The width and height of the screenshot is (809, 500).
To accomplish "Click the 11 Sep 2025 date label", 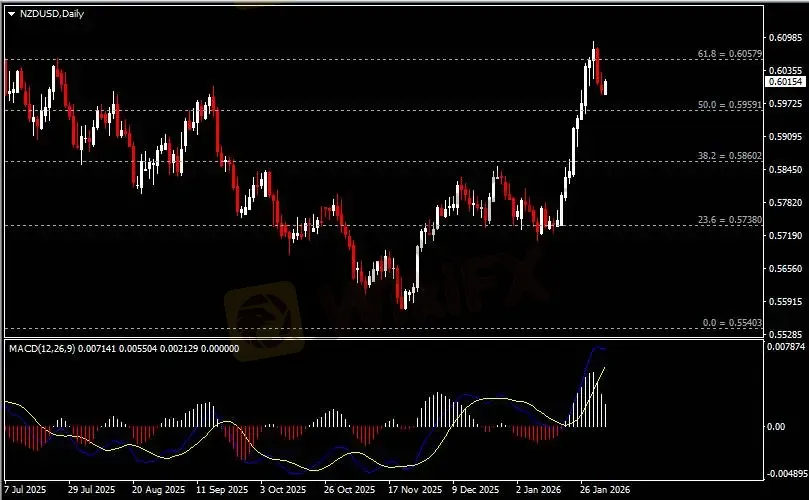I will click(222, 489).
